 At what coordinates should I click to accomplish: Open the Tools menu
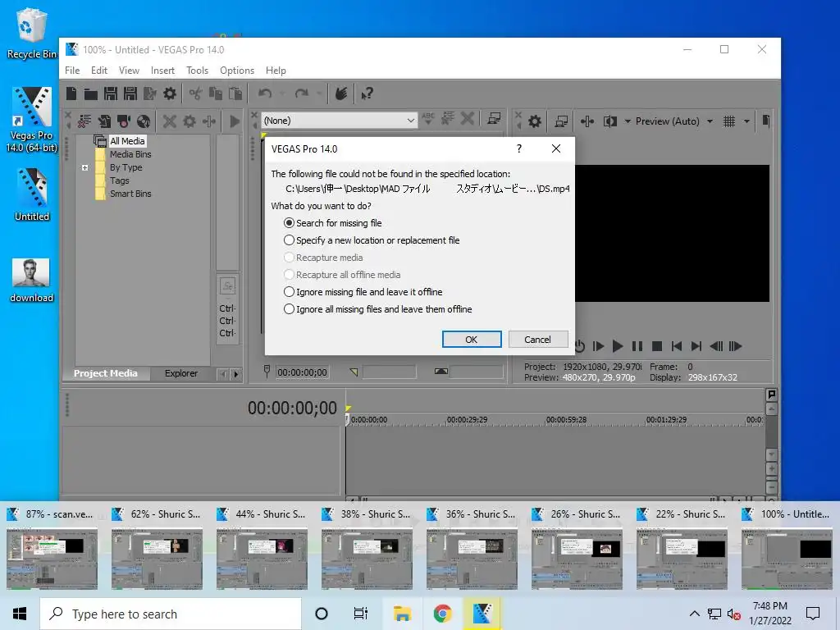tap(197, 71)
